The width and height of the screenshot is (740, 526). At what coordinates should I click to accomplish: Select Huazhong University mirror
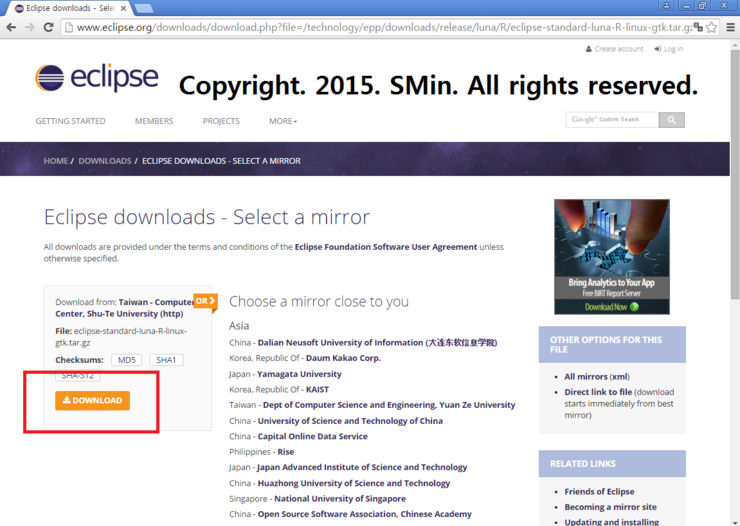354,483
